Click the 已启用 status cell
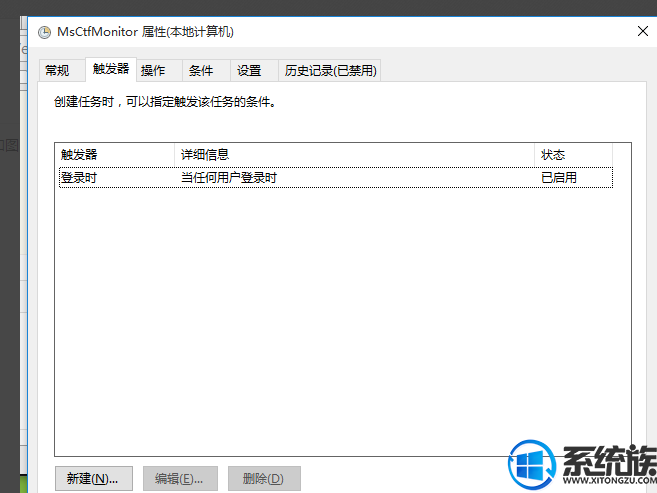Screen dimensions: 657x493 click(559, 178)
